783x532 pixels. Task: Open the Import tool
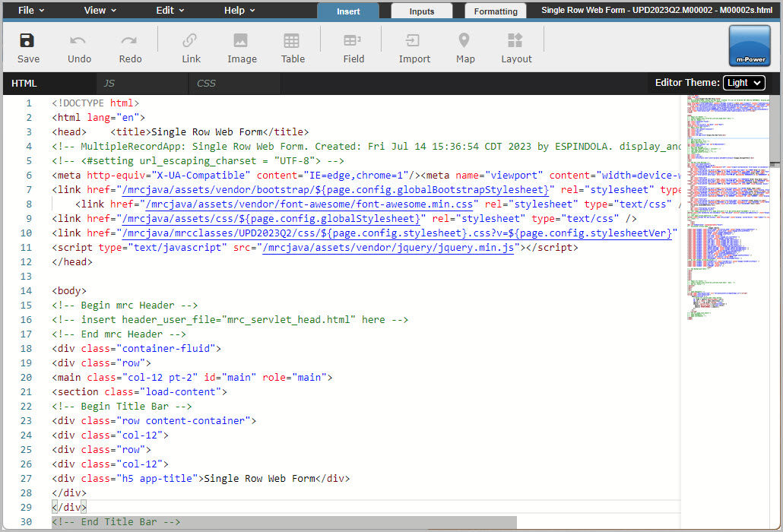(x=413, y=40)
